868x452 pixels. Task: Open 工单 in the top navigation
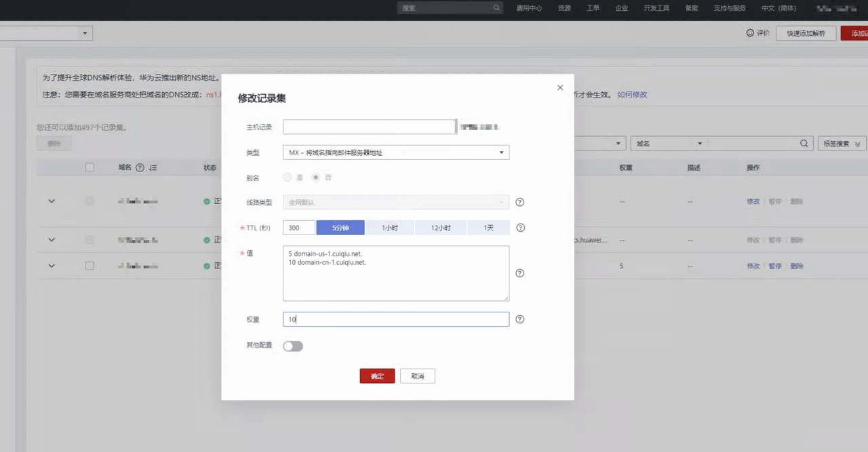593,8
